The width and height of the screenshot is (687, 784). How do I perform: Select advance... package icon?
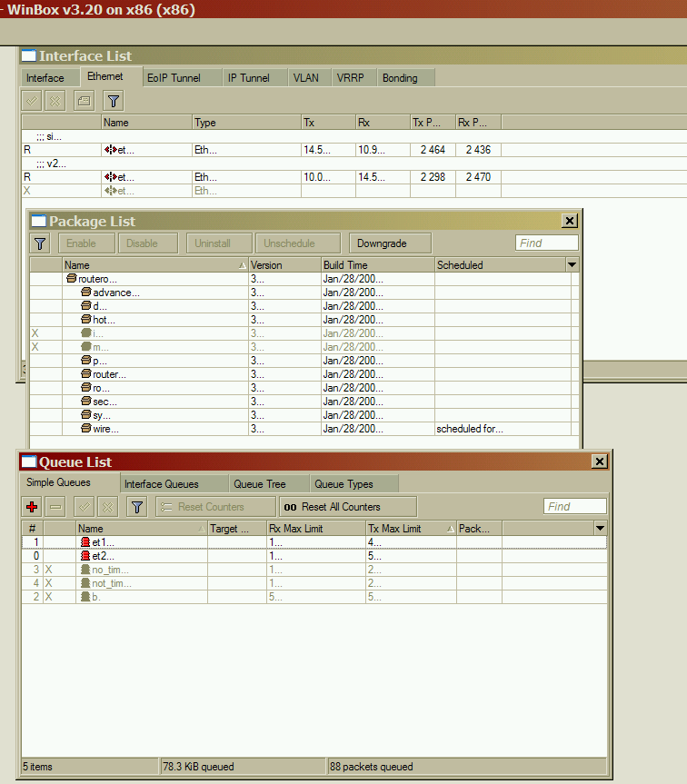(x=86, y=292)
